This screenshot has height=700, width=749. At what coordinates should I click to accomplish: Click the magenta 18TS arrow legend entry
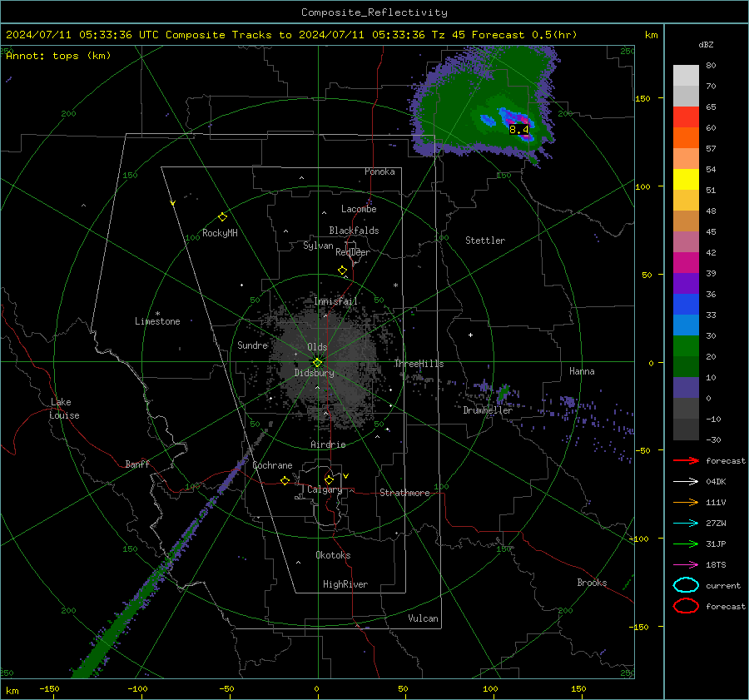686,565
